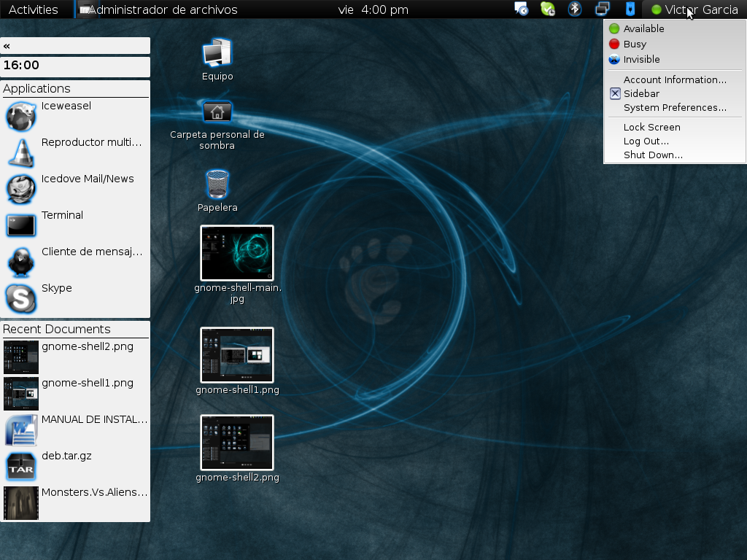Viewport: 747px width, 560px height.
Task: Open System Preferences from the user menu
Action: coord(675,107)
